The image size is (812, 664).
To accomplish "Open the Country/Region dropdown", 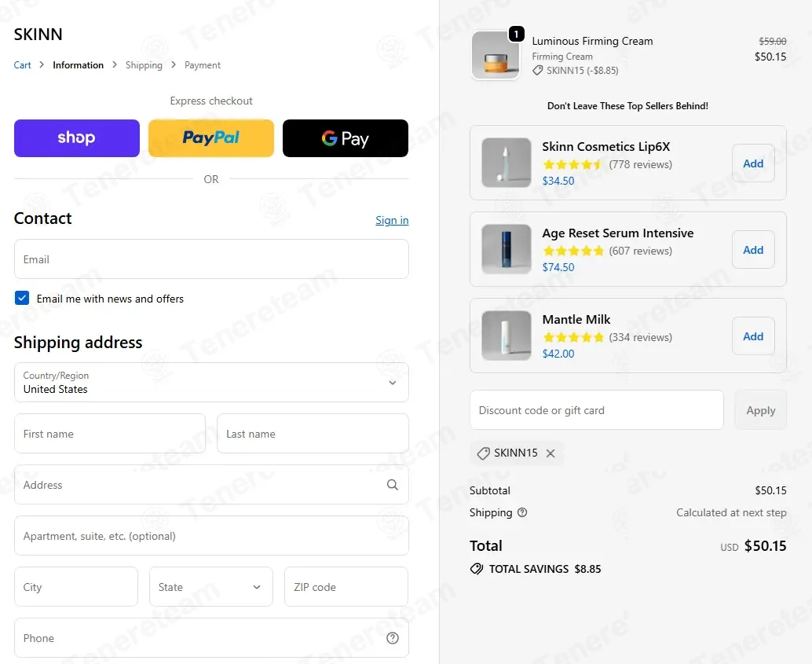I will pyautogui.click(x=211, y=383).
